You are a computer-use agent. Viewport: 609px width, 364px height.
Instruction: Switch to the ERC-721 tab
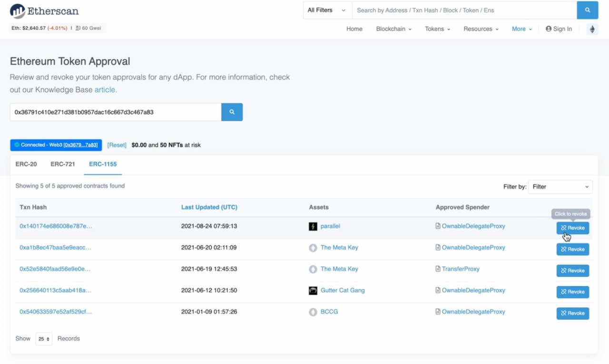63,164
